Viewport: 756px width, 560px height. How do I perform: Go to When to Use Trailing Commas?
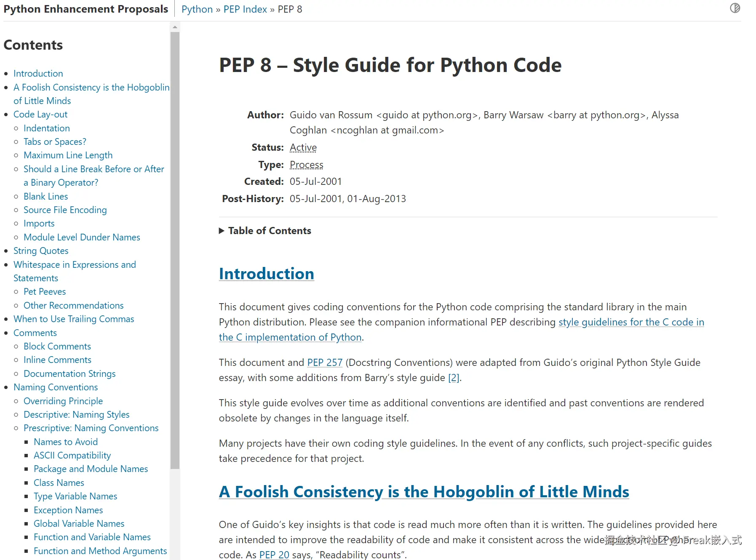(x=74, y=319)
